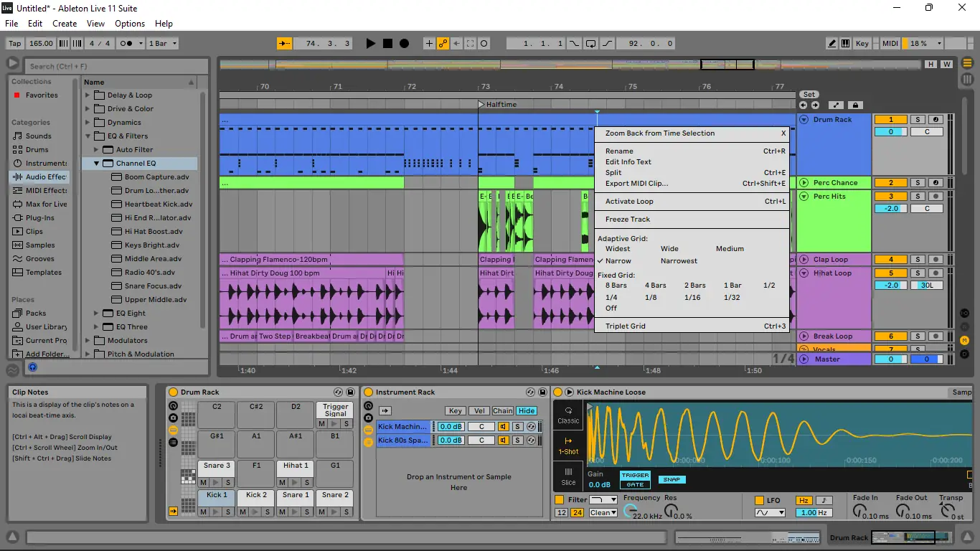Open the Clean filter circuit dropdown

click(603, 513)
